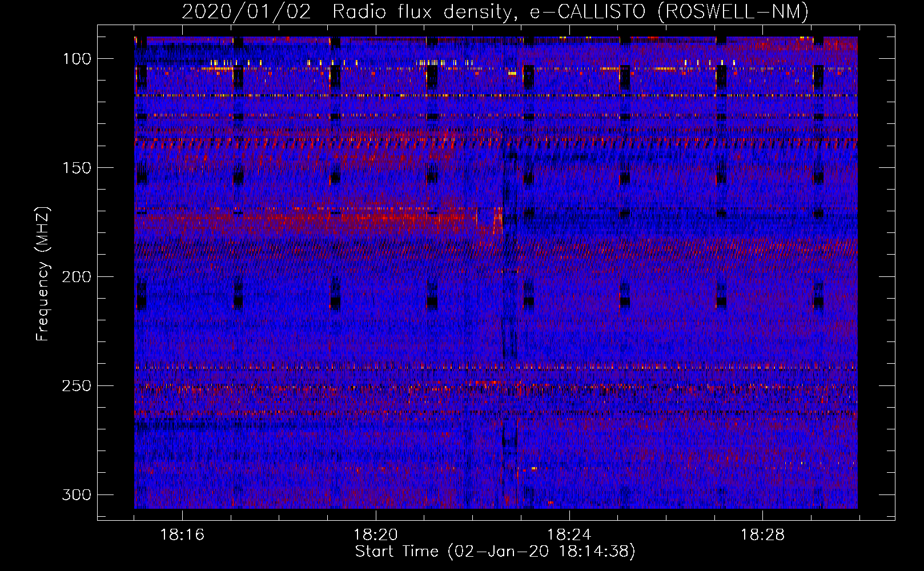
Task: Click the Frequency (MHZ) axis label
Action: click(x=43, y=274)
